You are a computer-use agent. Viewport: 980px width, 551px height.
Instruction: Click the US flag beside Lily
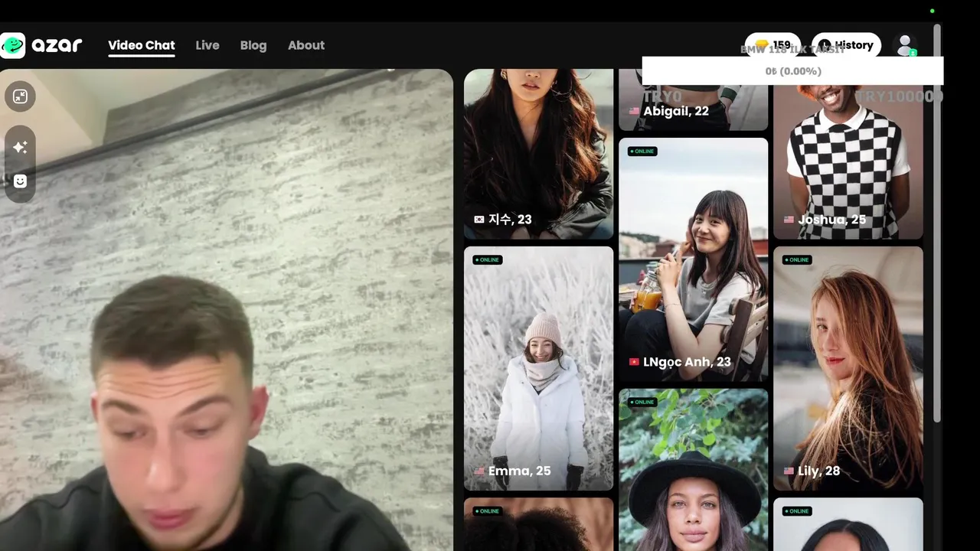click(789, 471)
